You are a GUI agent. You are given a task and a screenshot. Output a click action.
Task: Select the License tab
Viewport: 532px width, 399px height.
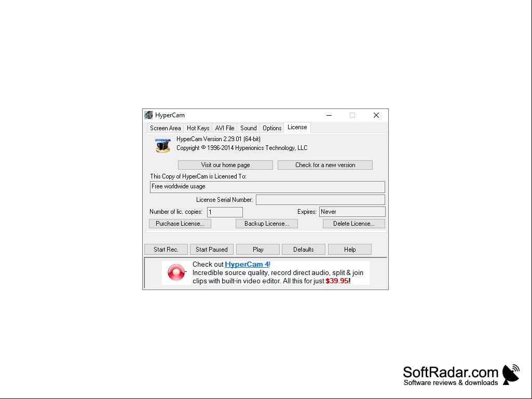pos(297,127)
